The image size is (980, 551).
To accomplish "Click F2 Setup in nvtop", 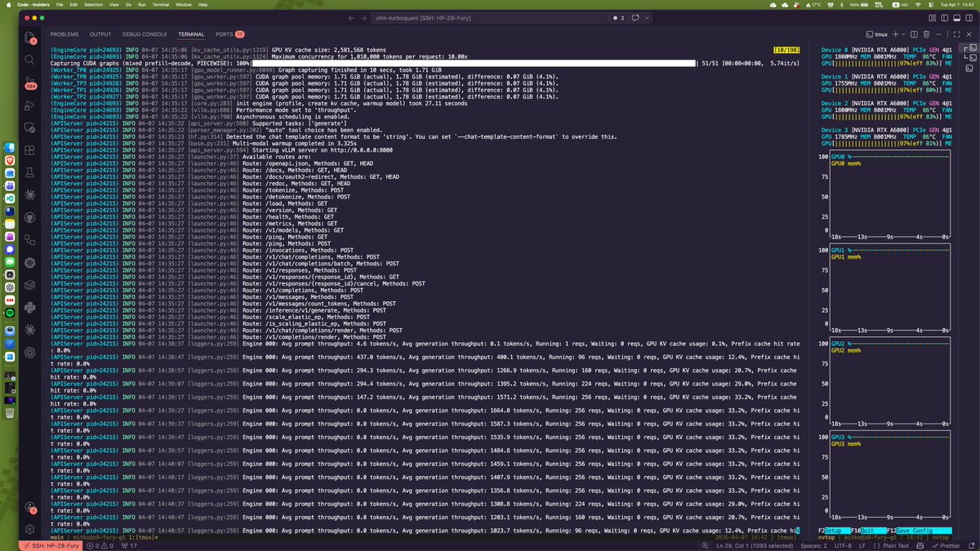I will [x=833, y=531].
